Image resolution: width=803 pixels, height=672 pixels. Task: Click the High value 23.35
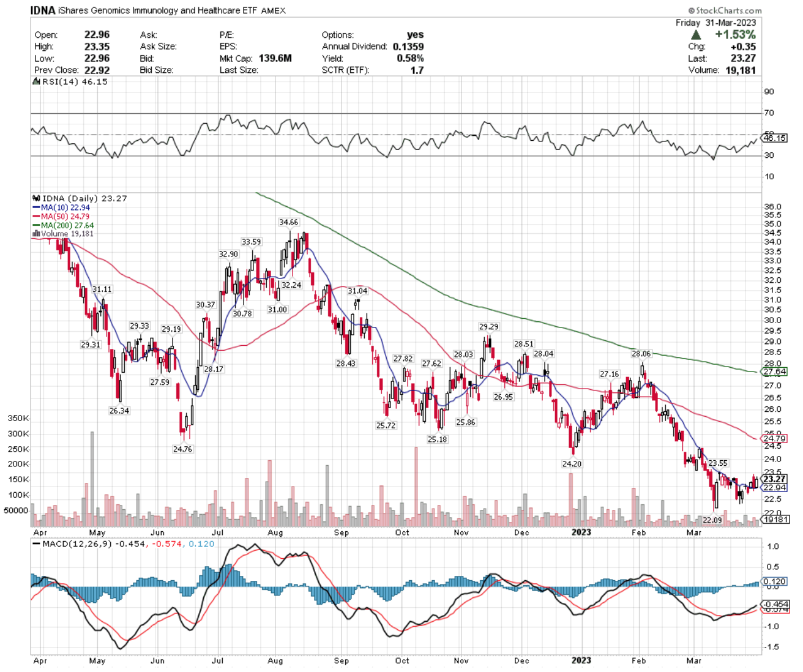pyautogui.click(x=97, y=47)
